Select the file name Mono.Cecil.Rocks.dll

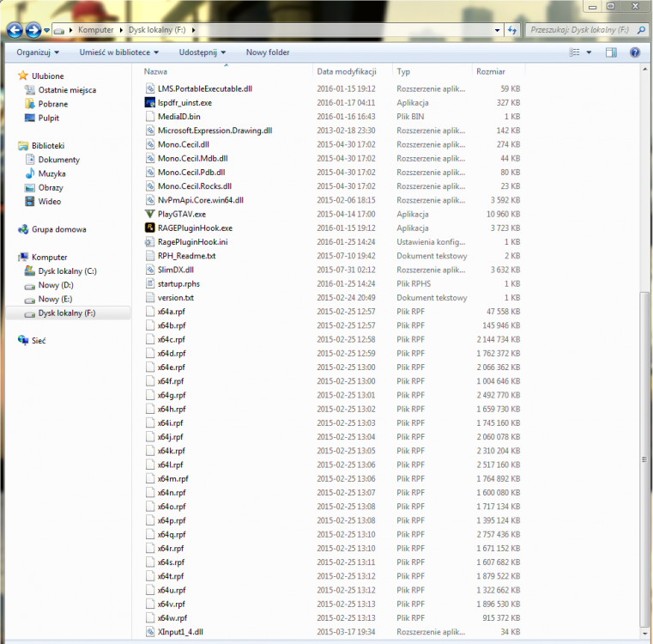coord(195,186)
